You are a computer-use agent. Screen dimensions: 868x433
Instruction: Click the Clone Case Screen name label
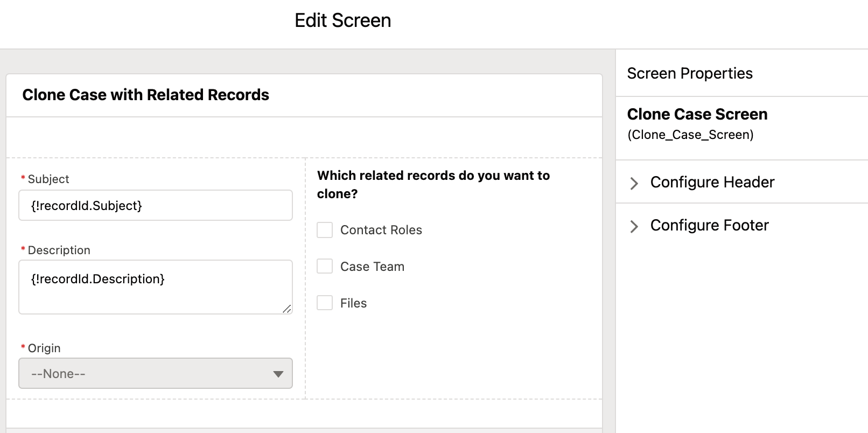pyautogui.click(x=697, y=114)
